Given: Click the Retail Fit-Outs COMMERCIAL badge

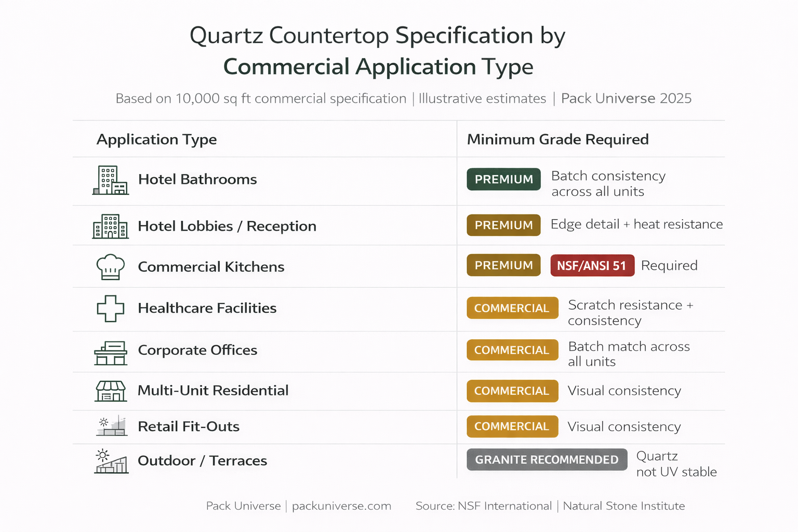Looking at the screenshot, I should (512, 427).
